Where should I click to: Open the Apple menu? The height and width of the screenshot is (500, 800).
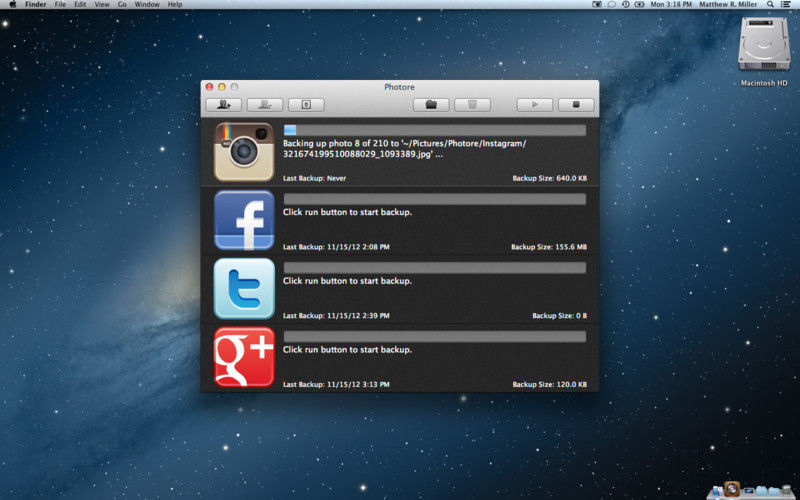pos(12,5)
